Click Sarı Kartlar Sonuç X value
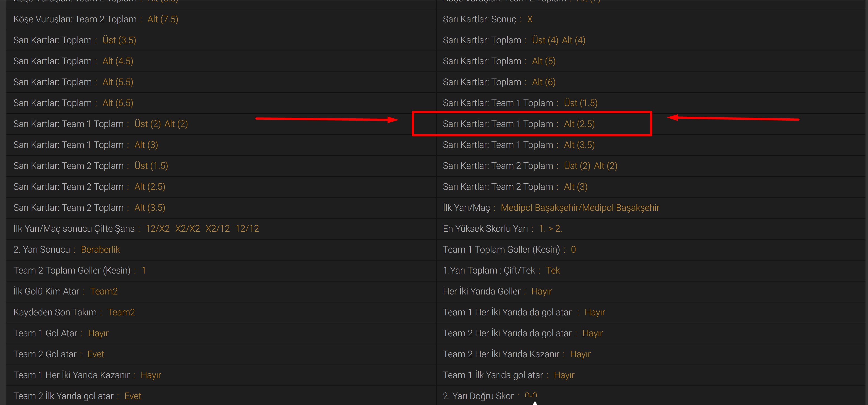This screenshot has height=405, width=868. (530, 19)
